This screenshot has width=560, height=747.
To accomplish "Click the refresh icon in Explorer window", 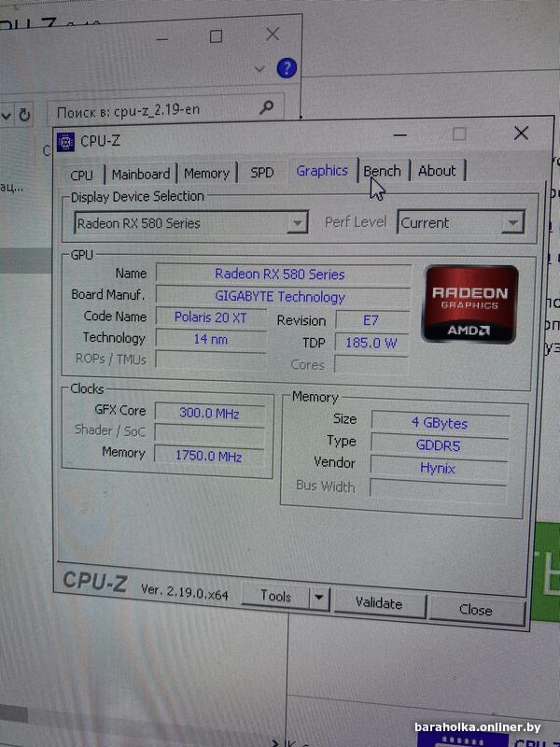I will coord(24,114).
